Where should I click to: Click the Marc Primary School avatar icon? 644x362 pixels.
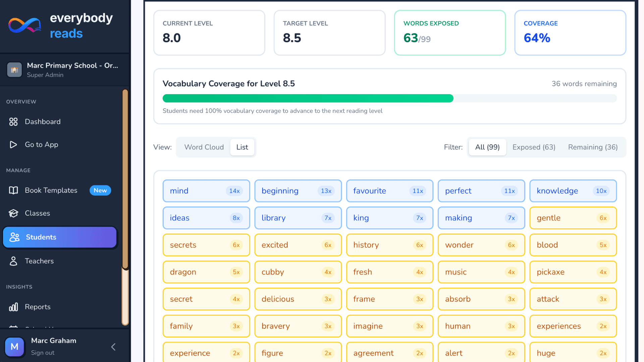point(14,70)
